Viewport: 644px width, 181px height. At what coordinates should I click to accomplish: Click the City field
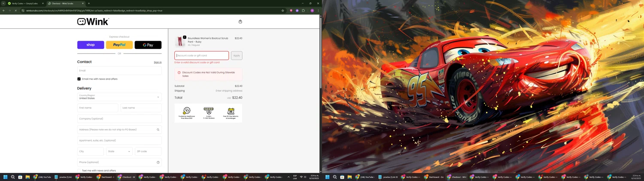pos(91,151)
